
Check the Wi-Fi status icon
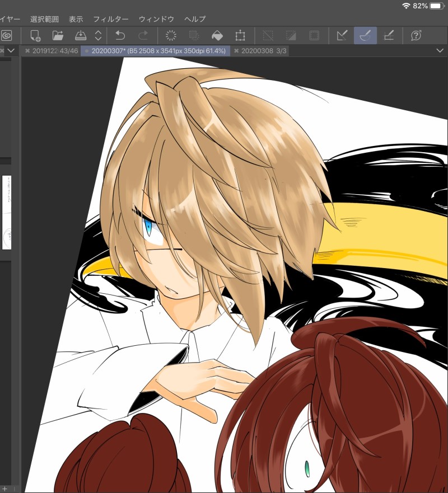pos(407,6)
